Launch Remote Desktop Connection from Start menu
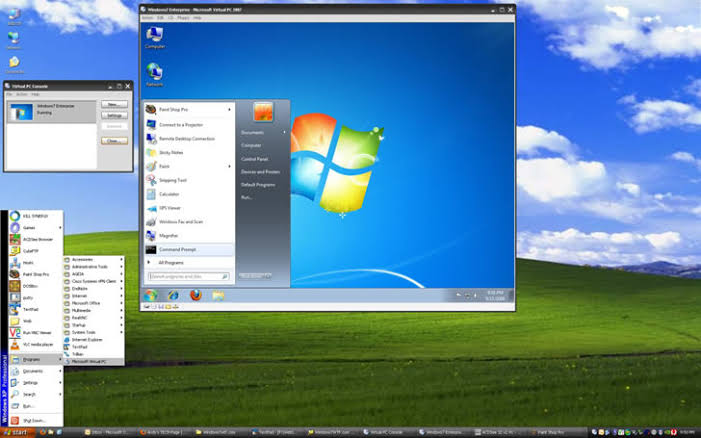Viewport: 701px width, 438px height. click(189, 139)
